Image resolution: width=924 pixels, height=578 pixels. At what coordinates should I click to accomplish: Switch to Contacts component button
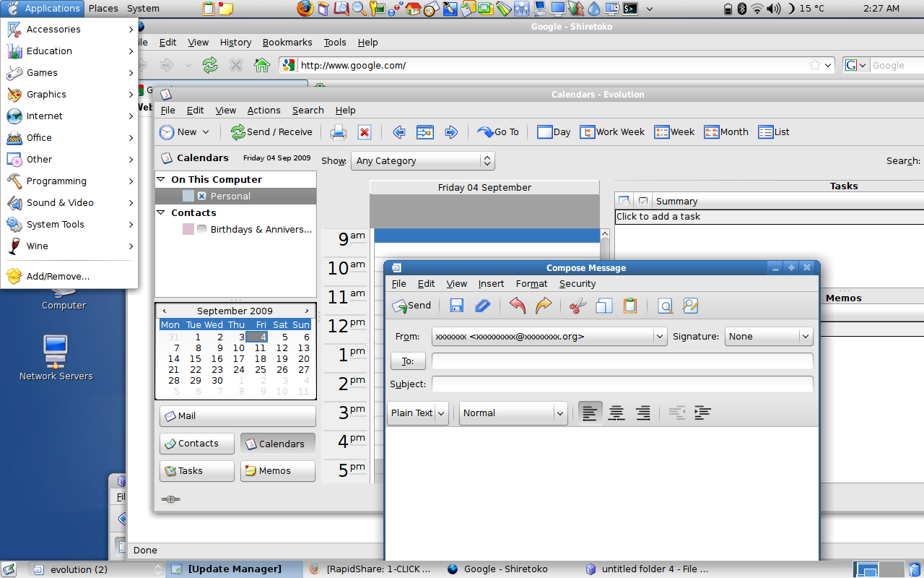(197, 444)
